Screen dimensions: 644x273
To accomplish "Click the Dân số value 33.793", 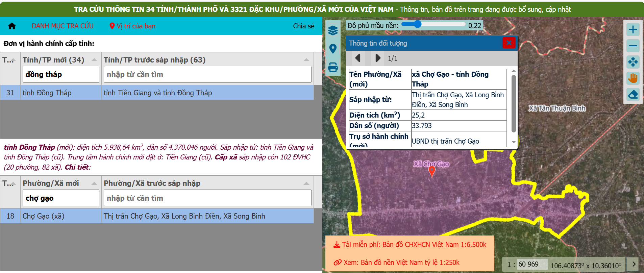I will pyautogui.click(x=459, y=126).
